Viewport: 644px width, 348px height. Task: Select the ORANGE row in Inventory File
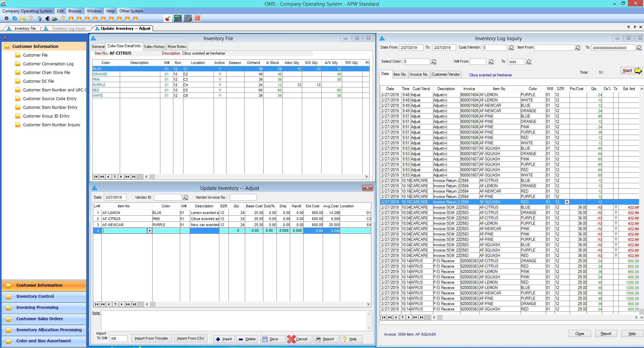click(x=231, y=74)
